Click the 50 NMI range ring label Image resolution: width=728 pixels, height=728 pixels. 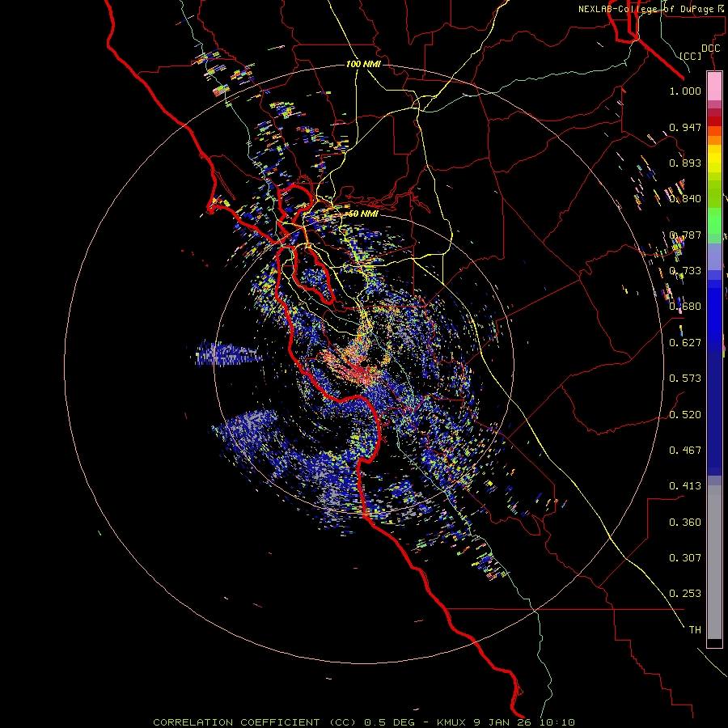click(362, 214)
